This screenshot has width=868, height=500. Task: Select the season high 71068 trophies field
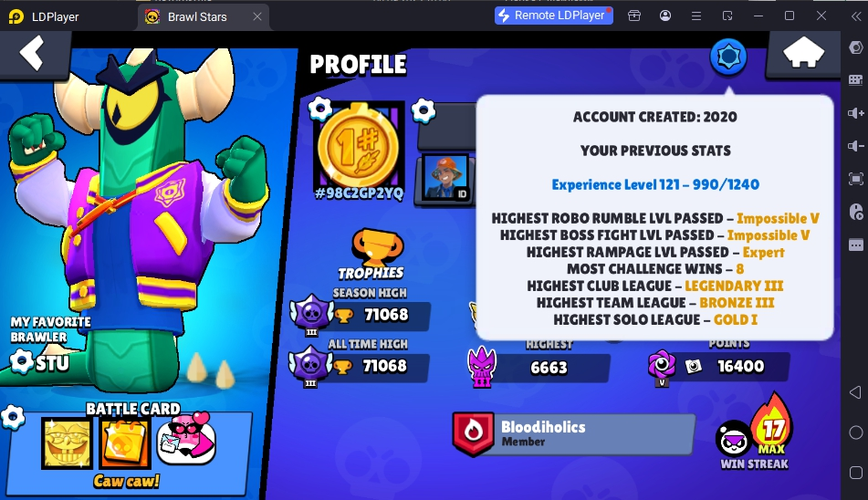[x=381, y=316]
